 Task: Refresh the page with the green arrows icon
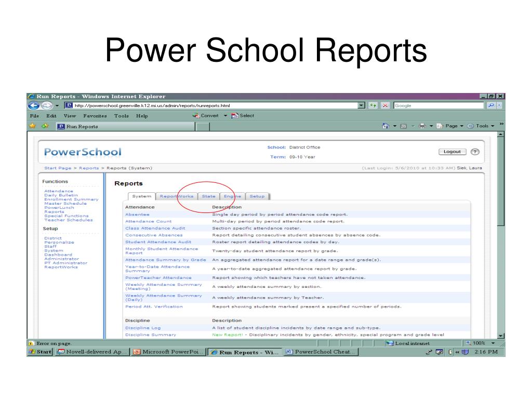coord(373,105)
